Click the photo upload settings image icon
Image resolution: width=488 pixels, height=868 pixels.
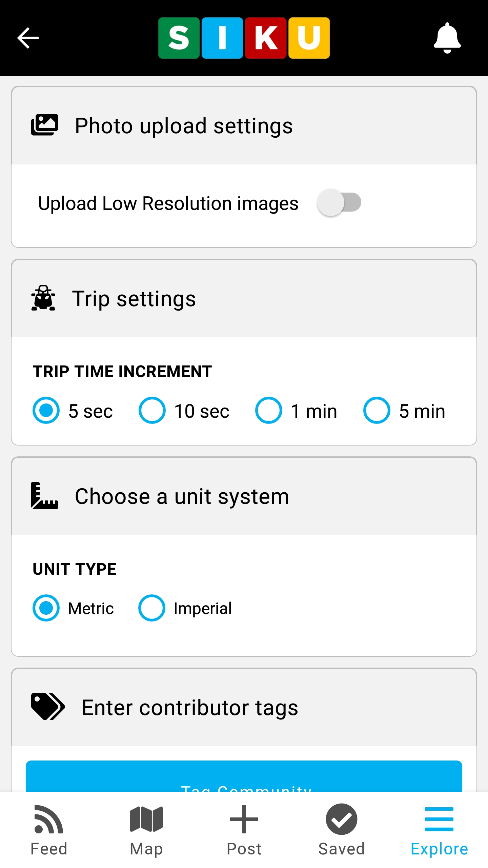coord(45,125)
